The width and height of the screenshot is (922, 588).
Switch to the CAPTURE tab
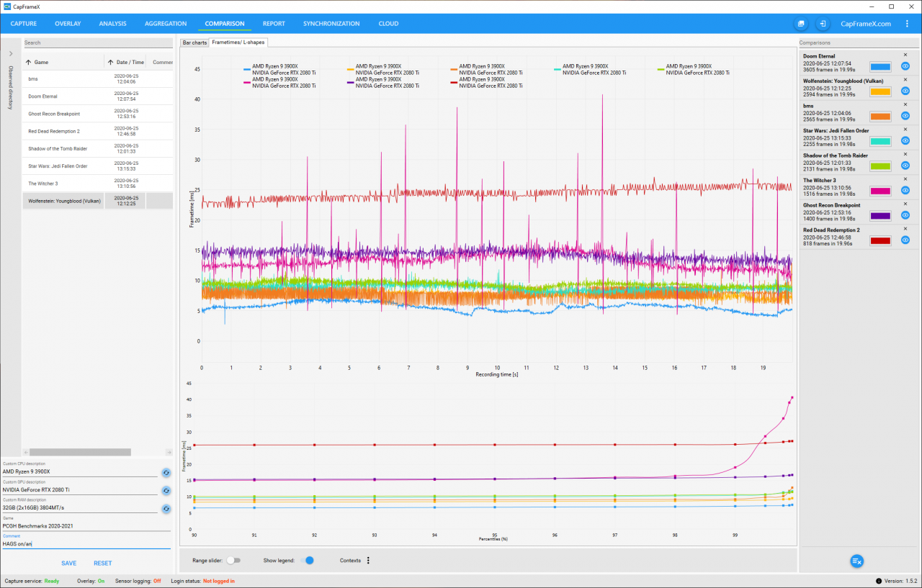pyautogui.click(x=24, y=24)
